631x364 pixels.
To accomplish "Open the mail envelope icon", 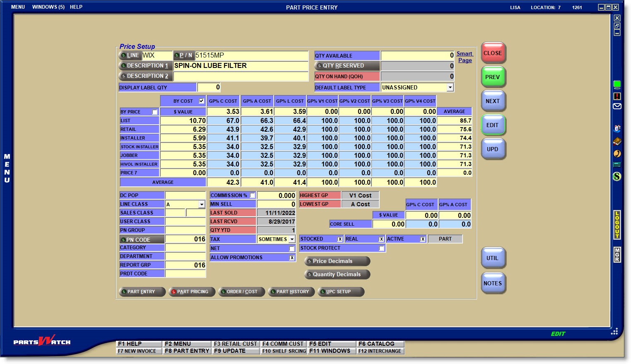I will click(x=617, y=106).
